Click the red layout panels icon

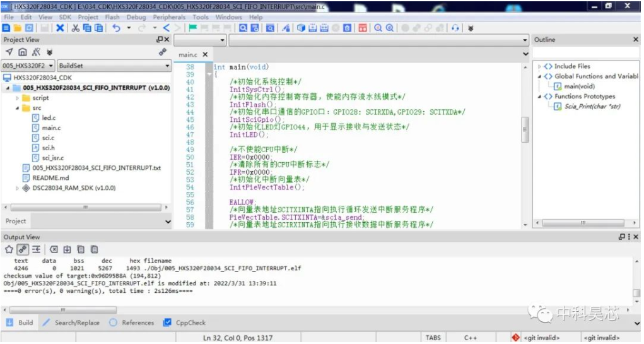pos(363,28)
